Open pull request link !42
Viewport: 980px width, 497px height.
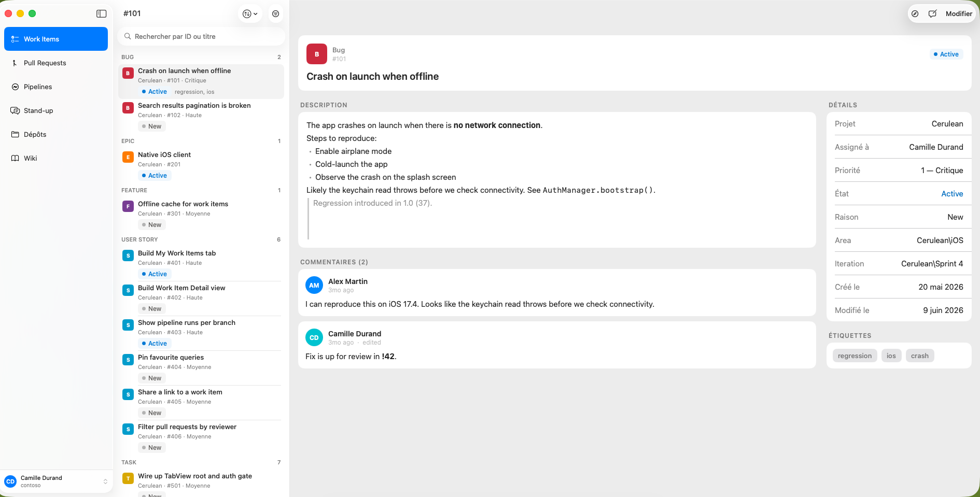click(388, 357)
